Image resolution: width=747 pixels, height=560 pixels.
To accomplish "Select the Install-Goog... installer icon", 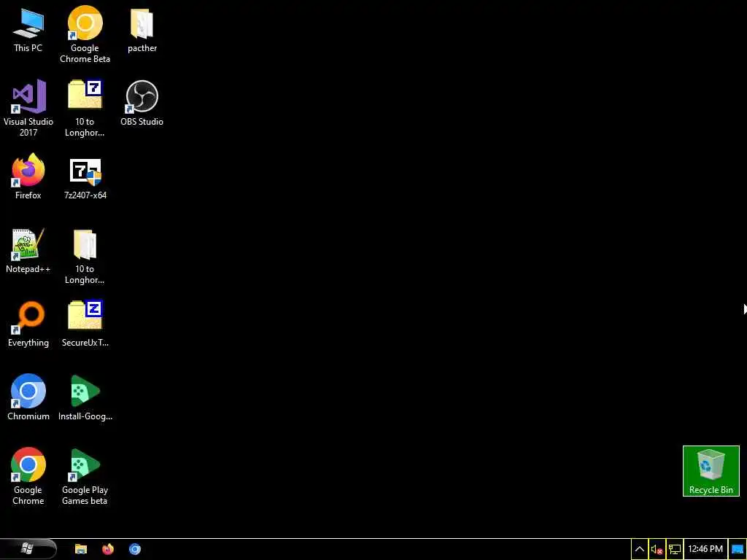I will pos(85,397).
